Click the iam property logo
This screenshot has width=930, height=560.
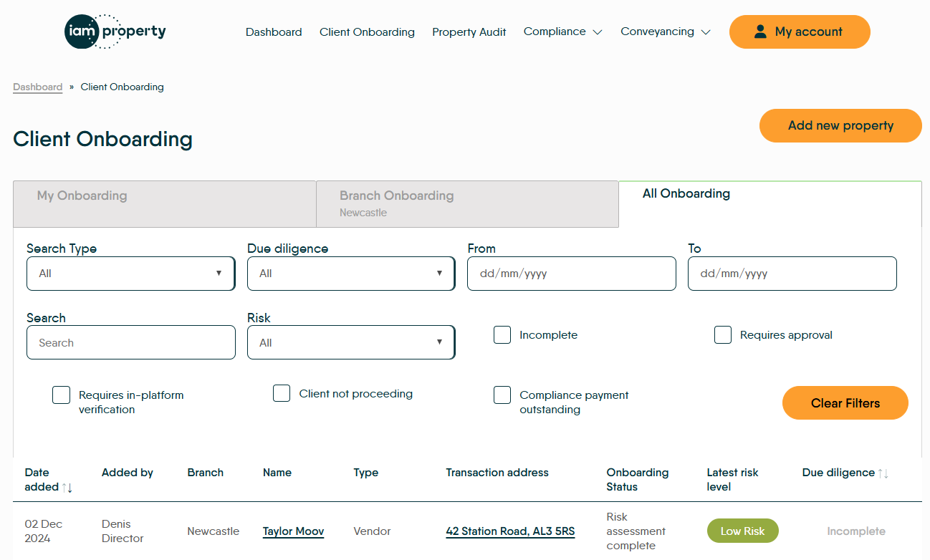coord(115,32)
